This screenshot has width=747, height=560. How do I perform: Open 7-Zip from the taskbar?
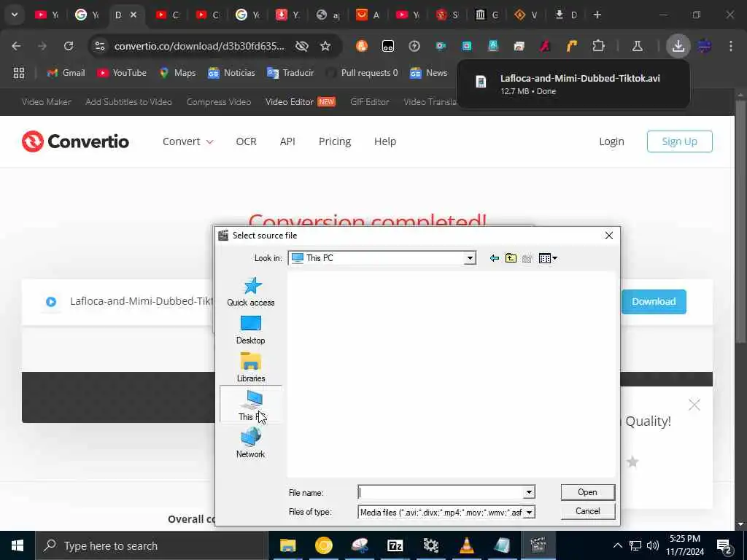coord(395,545)
